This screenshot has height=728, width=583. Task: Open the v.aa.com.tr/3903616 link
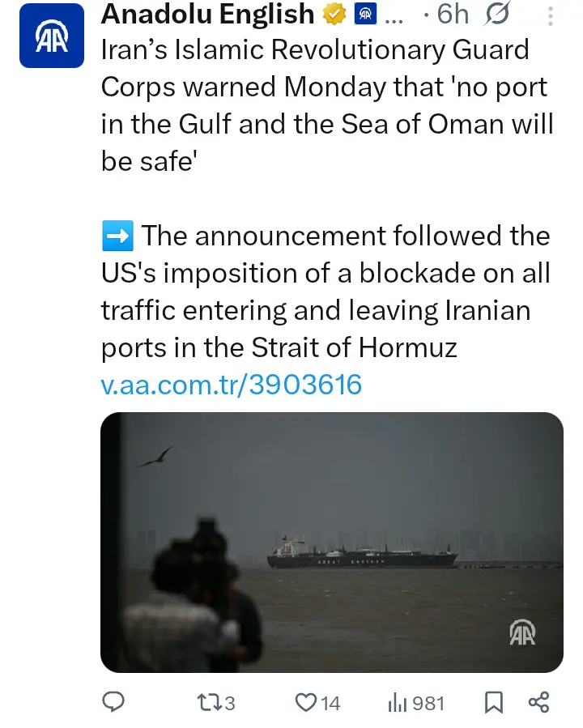(x=231, y=384)
